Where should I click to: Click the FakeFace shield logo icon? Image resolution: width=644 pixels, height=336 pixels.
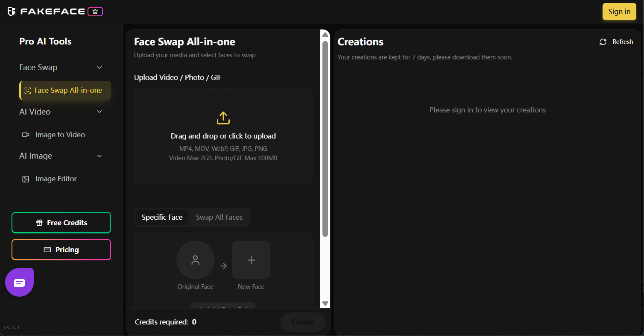point(12,12)
